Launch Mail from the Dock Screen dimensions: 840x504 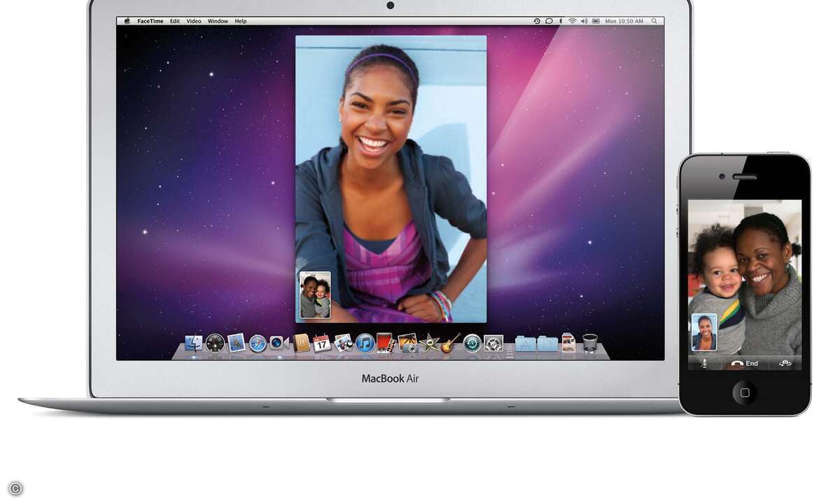pyautogui.click(x=236, y=342)
